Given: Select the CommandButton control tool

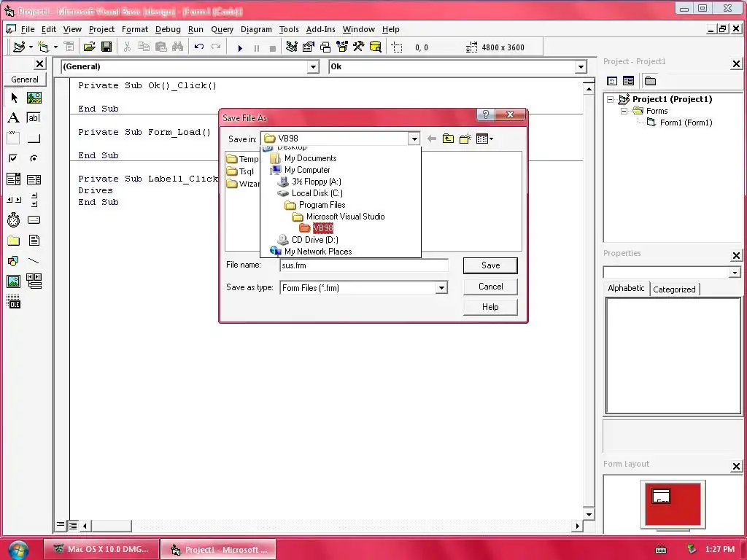Looking at the screenshot, I should coord(34,138).
